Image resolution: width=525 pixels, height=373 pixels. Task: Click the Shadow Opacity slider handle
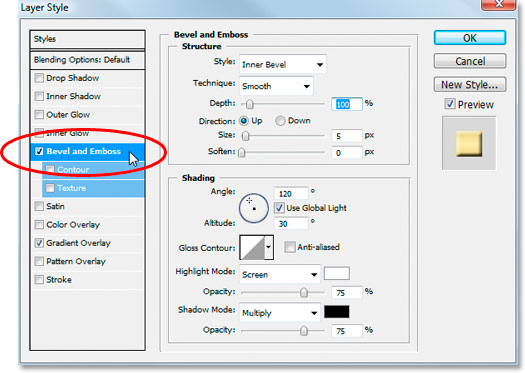303,331
